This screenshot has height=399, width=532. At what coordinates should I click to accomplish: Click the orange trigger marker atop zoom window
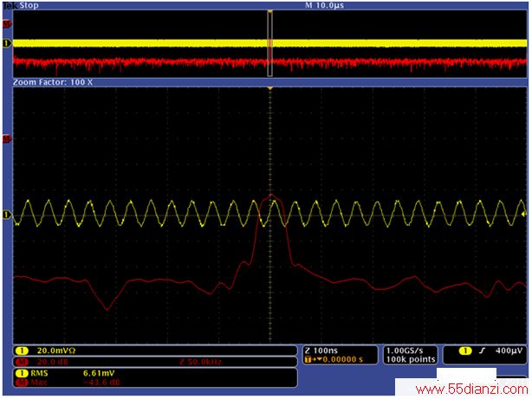(x=269, y=88)
